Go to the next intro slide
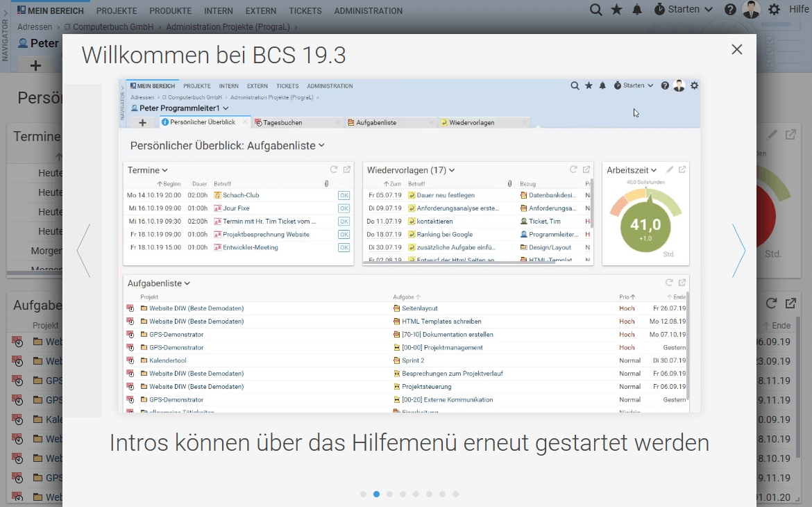The height and width of the screenshot is (507, 812). (738, 251)
